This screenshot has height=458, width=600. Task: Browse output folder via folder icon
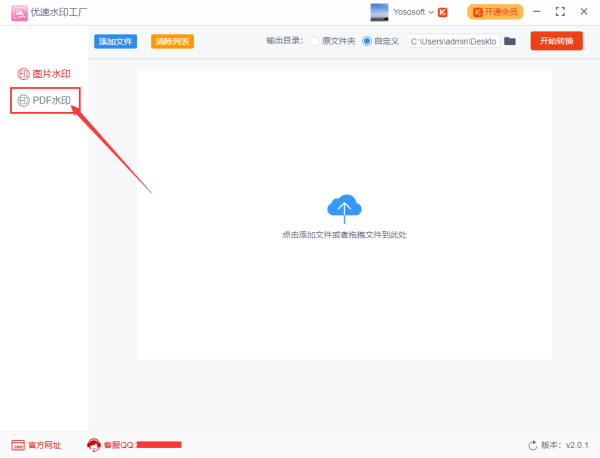point(510,41)
